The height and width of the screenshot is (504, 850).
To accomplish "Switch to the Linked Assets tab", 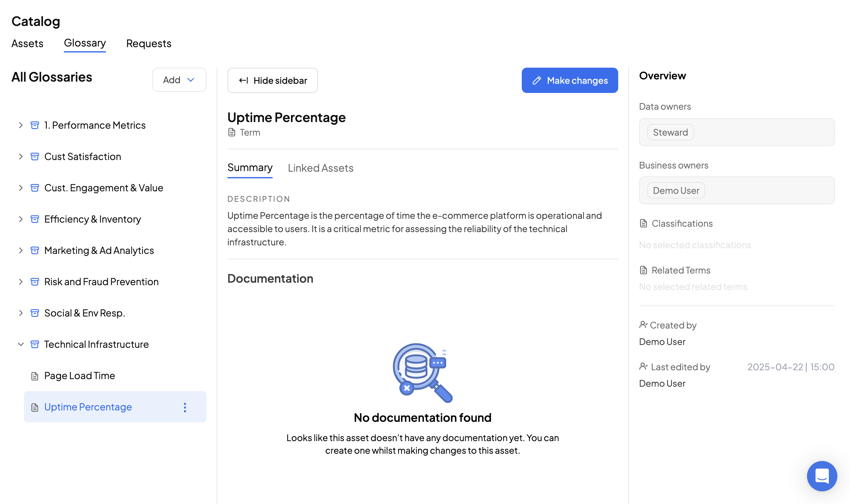I will point(320,168).
